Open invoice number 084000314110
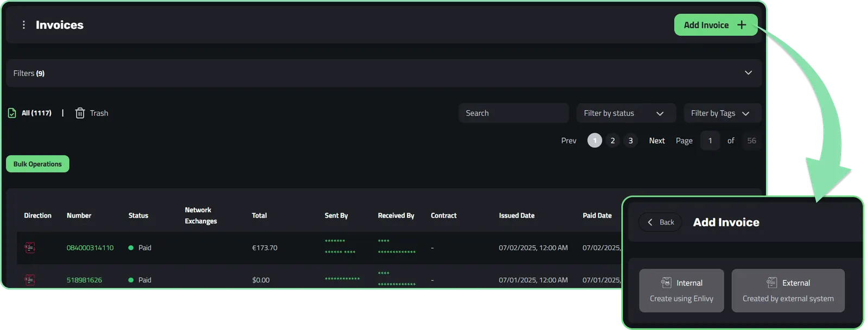 [90, 247]
